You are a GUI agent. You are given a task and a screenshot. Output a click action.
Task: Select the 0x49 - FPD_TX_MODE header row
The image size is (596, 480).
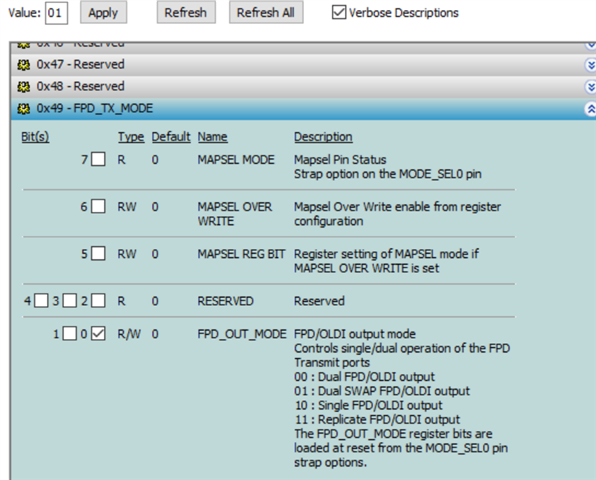303,109
